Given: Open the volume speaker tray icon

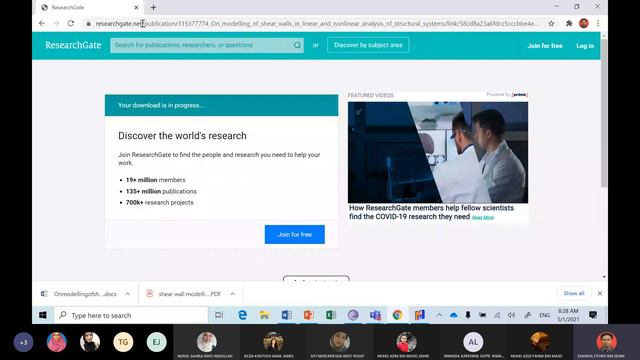Looking at the screenshot, I should pyautogui.click(x=511, y=315).
